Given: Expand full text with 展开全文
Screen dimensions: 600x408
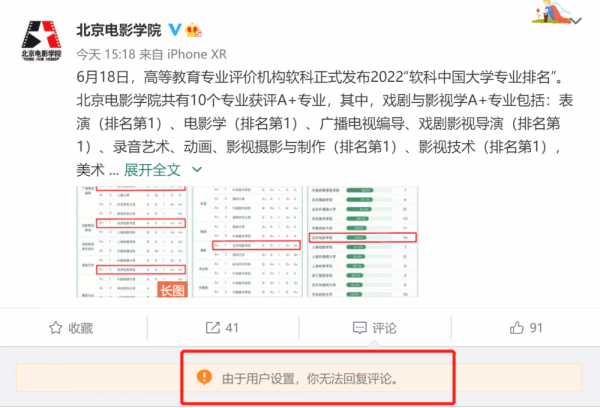Looking at the screenshot, I should (x=152, y=170).
